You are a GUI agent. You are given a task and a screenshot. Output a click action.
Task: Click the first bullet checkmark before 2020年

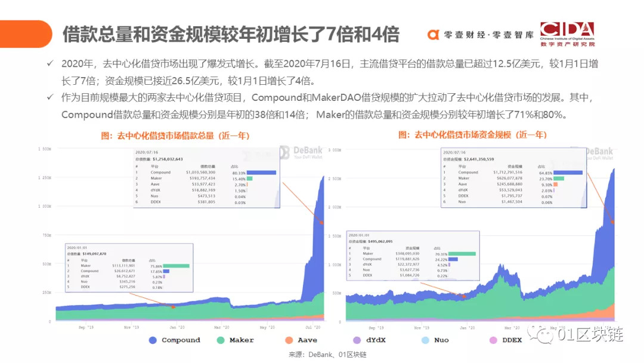pyautogui.click(x=49, y=63)
